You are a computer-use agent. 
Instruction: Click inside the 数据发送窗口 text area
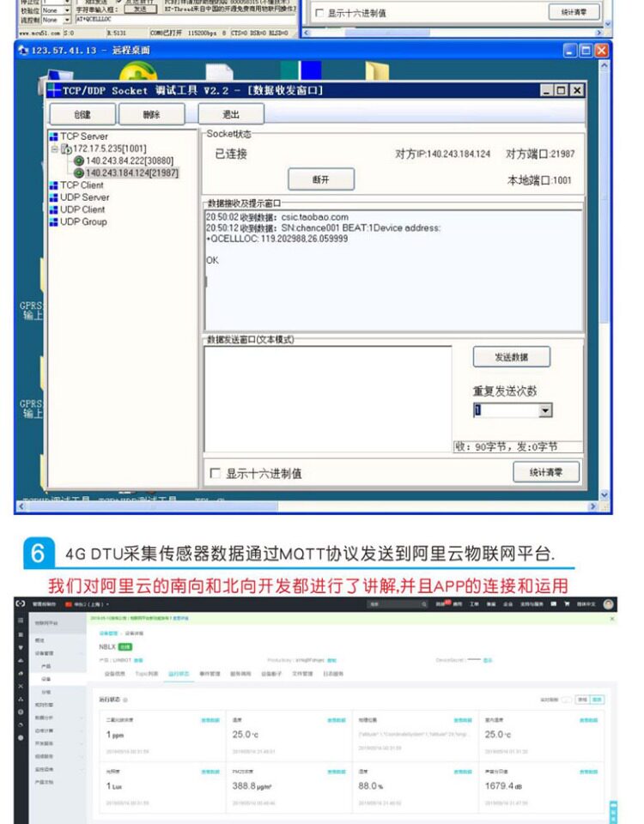coord(328,399)
